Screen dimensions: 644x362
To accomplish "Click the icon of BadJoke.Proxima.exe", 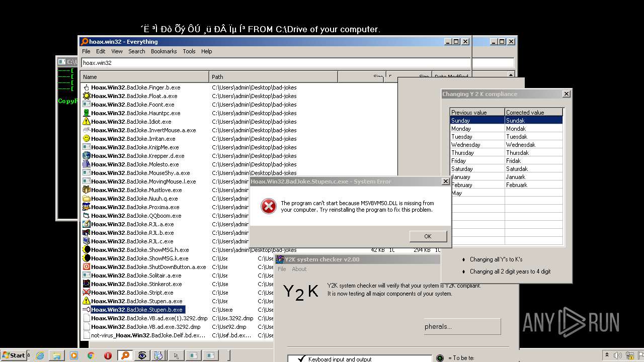I will point(87,207).
